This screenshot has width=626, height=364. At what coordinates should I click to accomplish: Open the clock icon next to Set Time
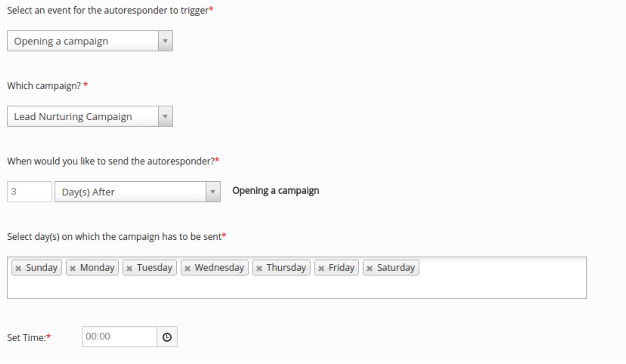167,337
